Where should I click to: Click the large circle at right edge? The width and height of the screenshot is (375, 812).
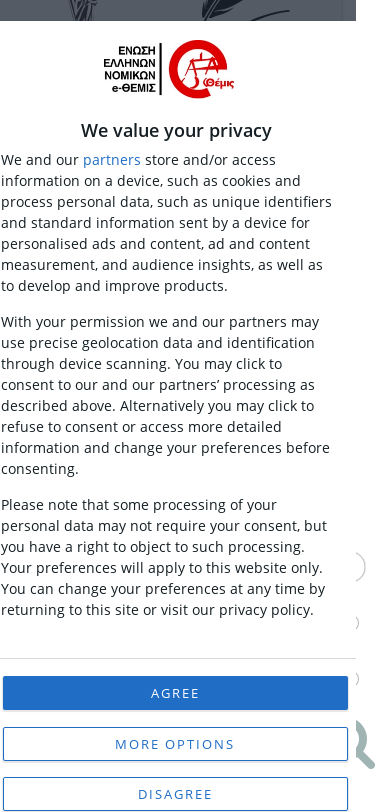[361, 567]
